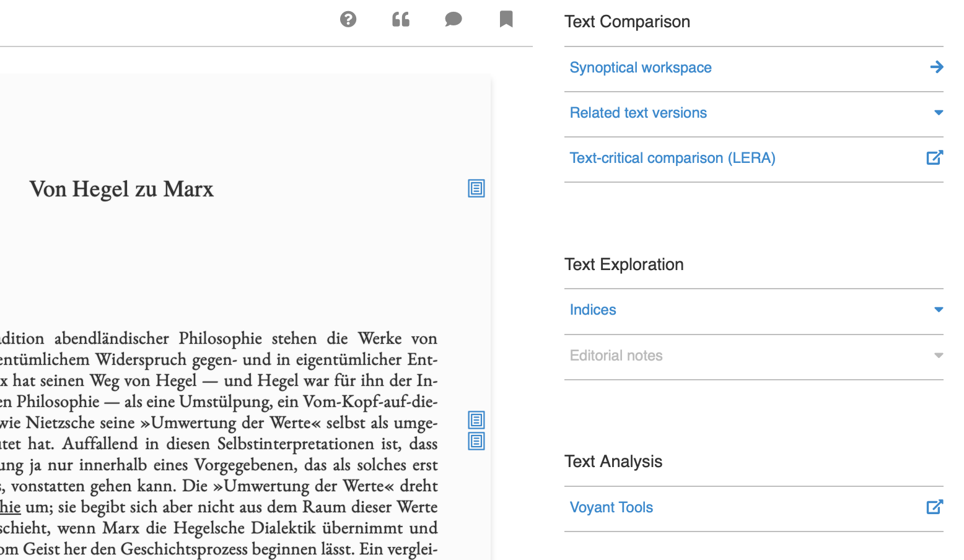964x560 pixels.
Task: Open help via the question mark icon
Action: (x=348, y=19)
